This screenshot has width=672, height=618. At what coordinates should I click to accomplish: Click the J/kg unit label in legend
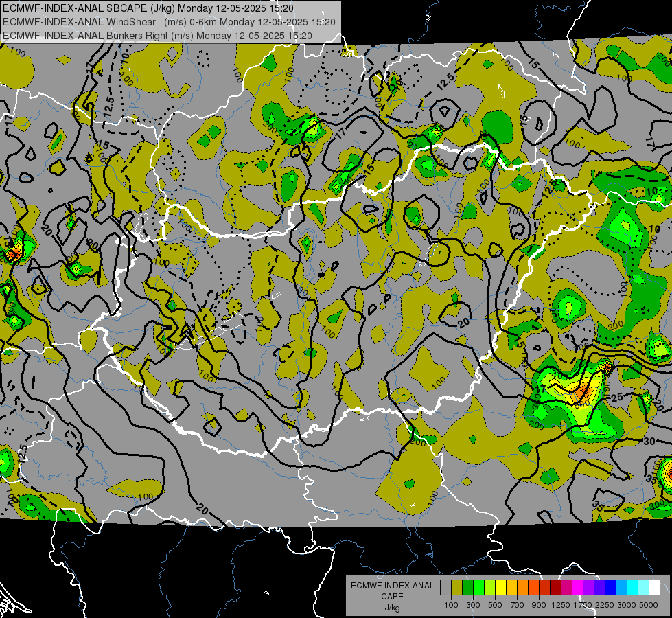coord(392,608)
